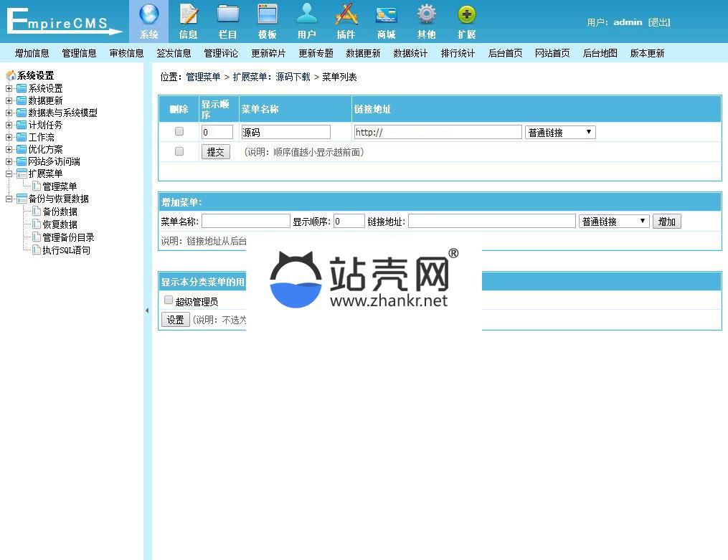Viewport: 728px width, 560px height.
Task: Open 管理评论 from the secondary menu
Action: click(x=221, y=53)
